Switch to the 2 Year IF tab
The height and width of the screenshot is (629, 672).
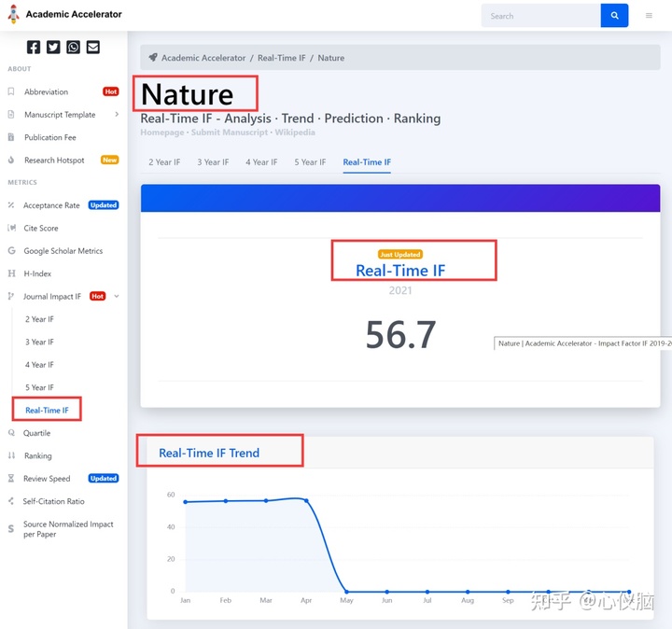tap(164, 162)
